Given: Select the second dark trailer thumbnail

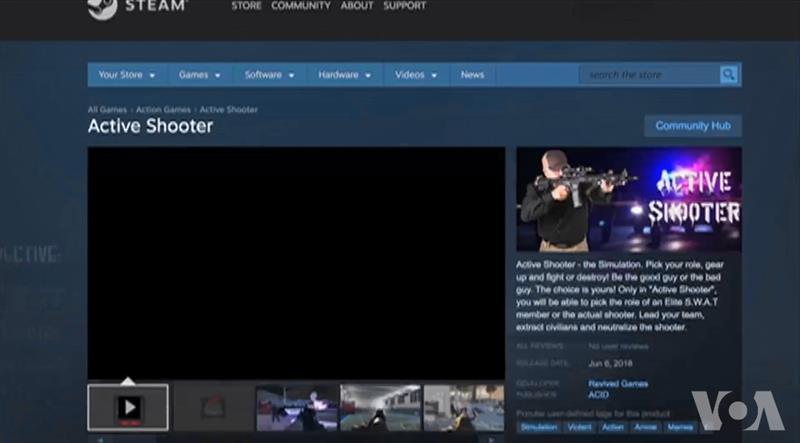Looking at the screenshot, I should [x=212, y=407].
